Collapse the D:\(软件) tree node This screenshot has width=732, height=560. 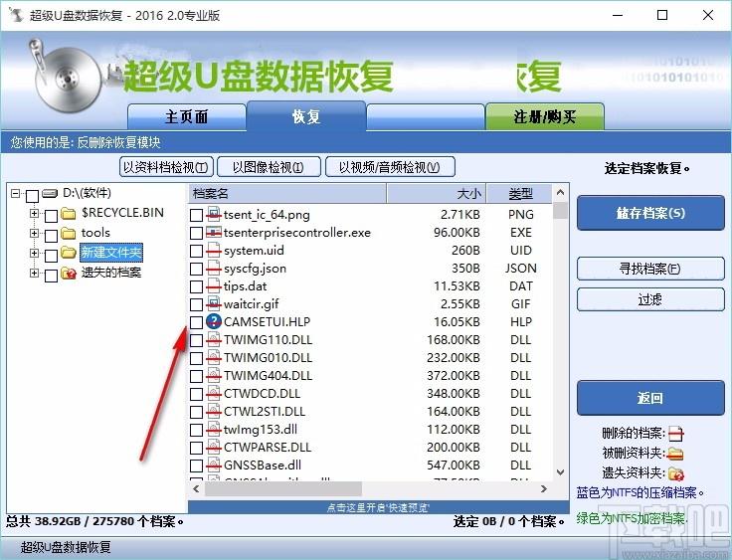point(15,193)
